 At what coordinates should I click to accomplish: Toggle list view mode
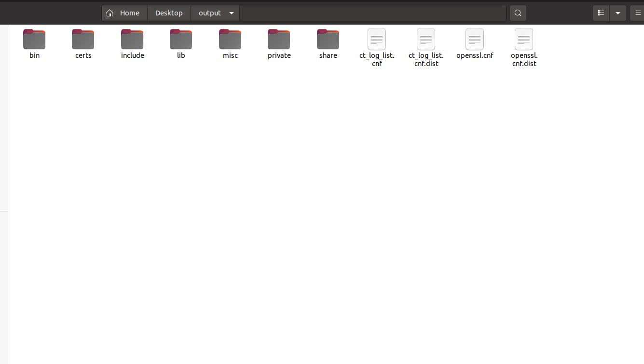coord(601,13)
